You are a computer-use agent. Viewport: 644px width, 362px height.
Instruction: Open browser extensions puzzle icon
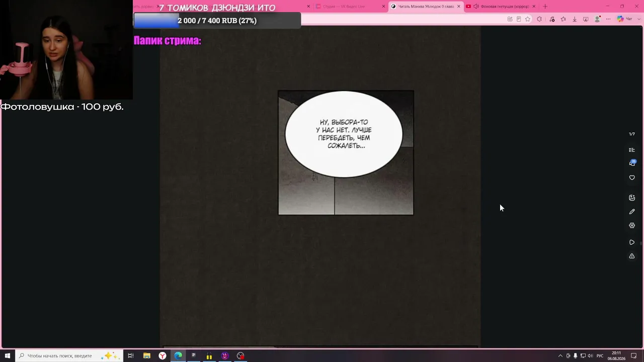[x=539, y=19]
